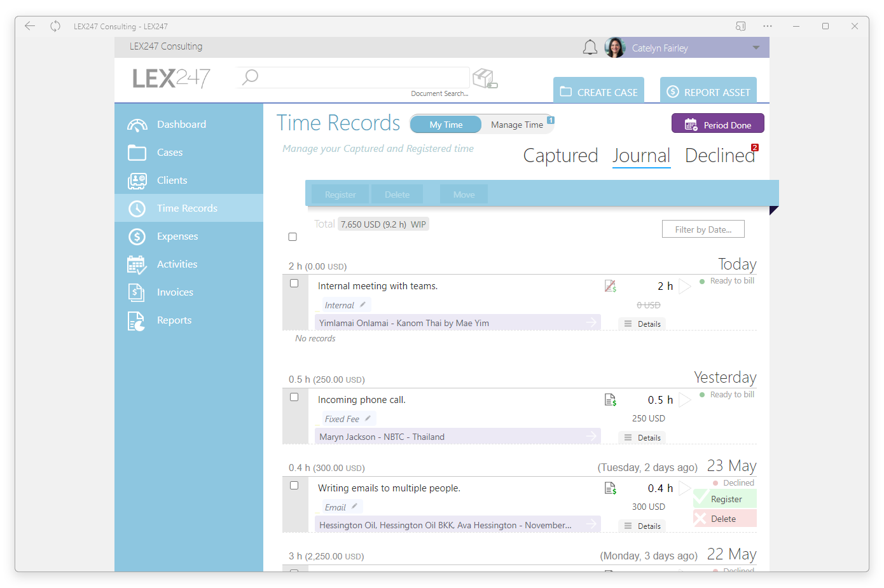This screenshot has width=884, height=588.
Task: Click the Expenses dollar icon
Action: click(x=137, y=236)
